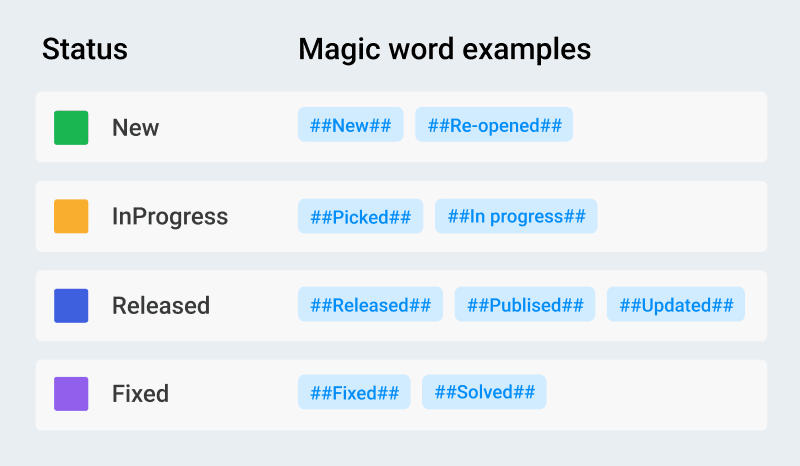Click the Released status label

(161, 306)
